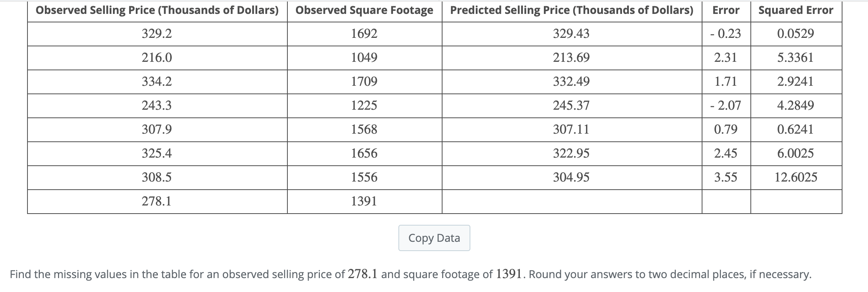The width and height of the screenshot is (868, 292).
Task: Click the Predicted Selling Price column header
Action: [x=572, y=10]
